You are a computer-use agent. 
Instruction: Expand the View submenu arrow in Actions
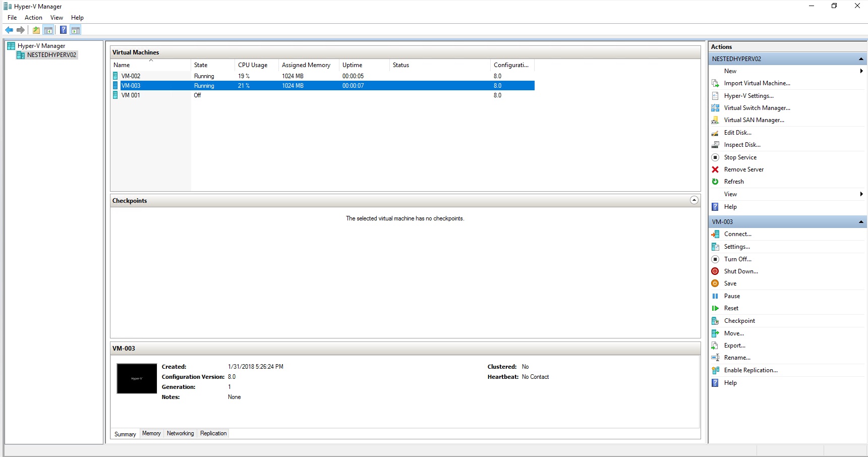(861, 194)
